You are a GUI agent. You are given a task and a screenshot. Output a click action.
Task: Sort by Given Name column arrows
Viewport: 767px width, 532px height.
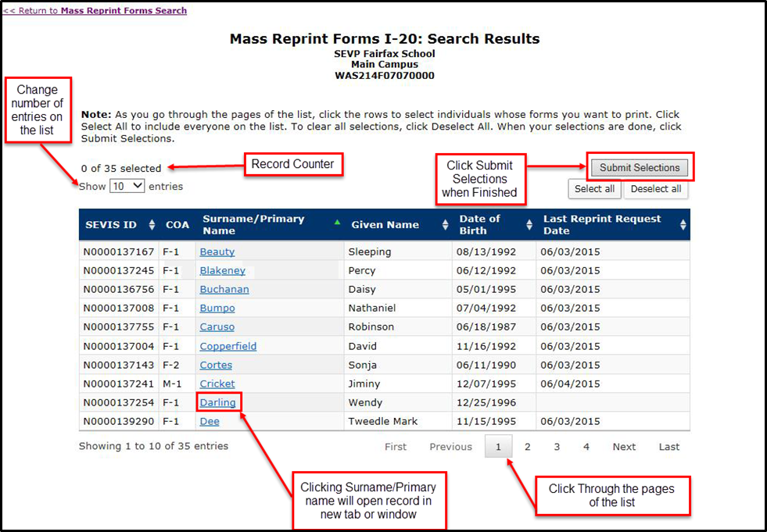[x=445, y=225]
